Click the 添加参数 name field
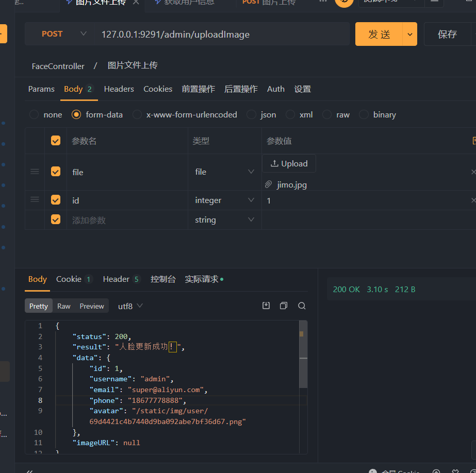 [127, 220]
